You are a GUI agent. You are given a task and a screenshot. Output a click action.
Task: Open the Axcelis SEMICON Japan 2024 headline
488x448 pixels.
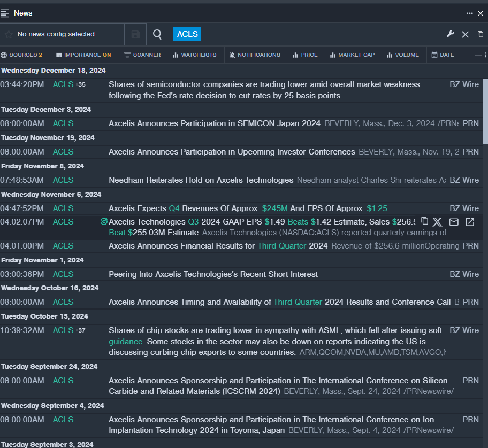coord(215,123)
